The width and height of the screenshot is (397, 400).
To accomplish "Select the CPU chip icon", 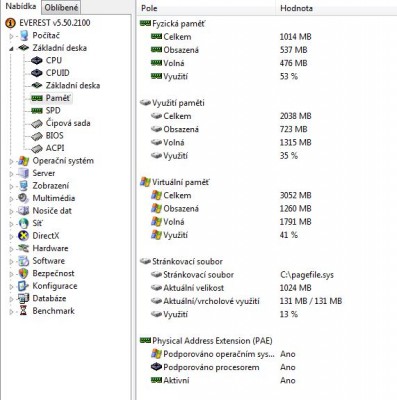I will point(37,61).
